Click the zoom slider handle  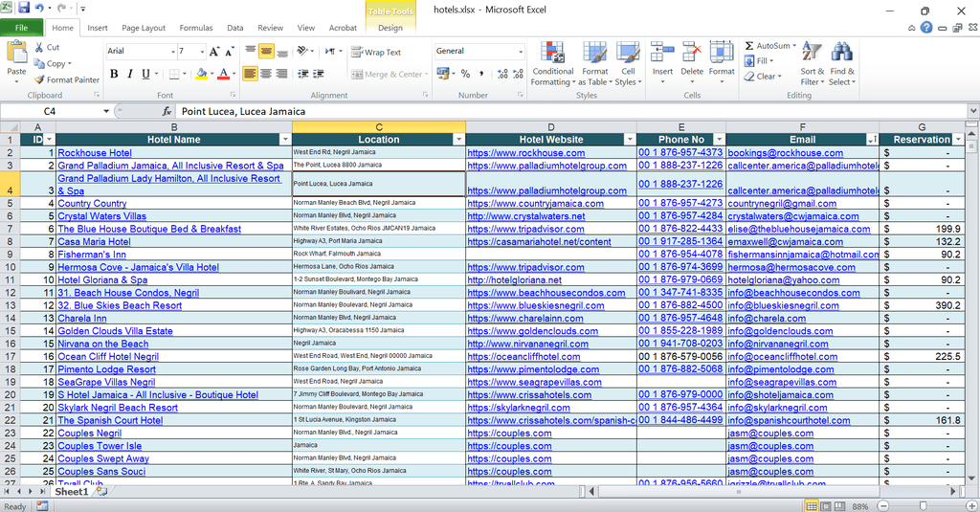tap(923, 505)
